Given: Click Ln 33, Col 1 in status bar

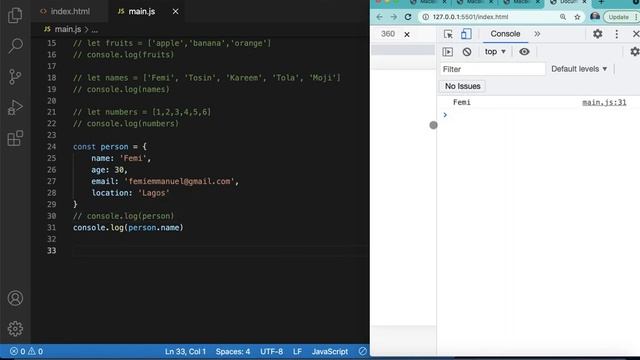Looking at the screenshot, I should pyautogui.click(x=185, y=351).
